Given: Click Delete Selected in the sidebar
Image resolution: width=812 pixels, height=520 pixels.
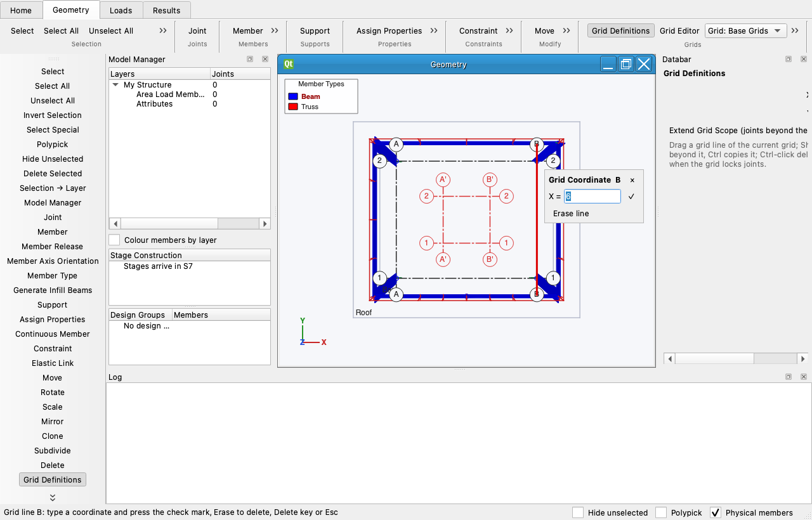Looking at the screenshot, I should (x=53, y=174).
